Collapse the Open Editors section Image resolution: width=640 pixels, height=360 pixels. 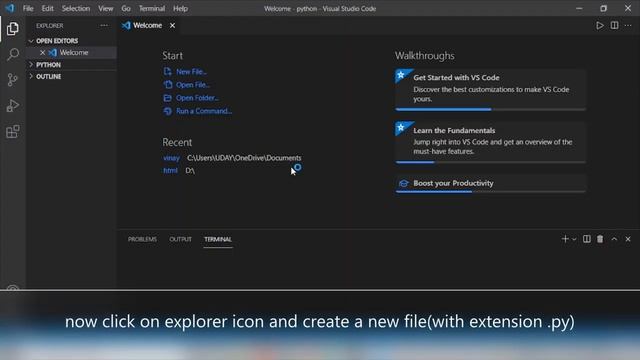pyautogui.click(x=31, y=41)
